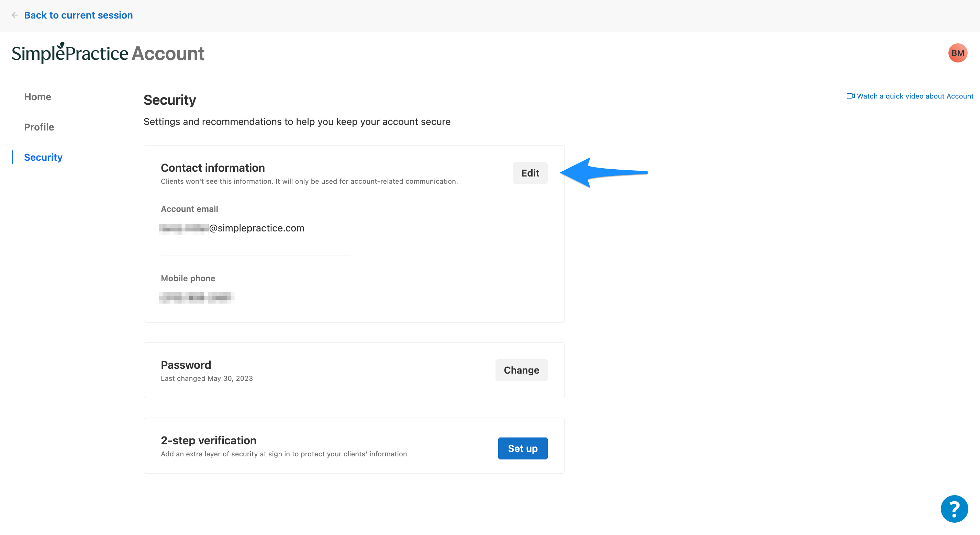980x535 pixels.
Task: Click the video camera icon beside the Watch link
Action: pyautogui.click(x=850, y=96)
